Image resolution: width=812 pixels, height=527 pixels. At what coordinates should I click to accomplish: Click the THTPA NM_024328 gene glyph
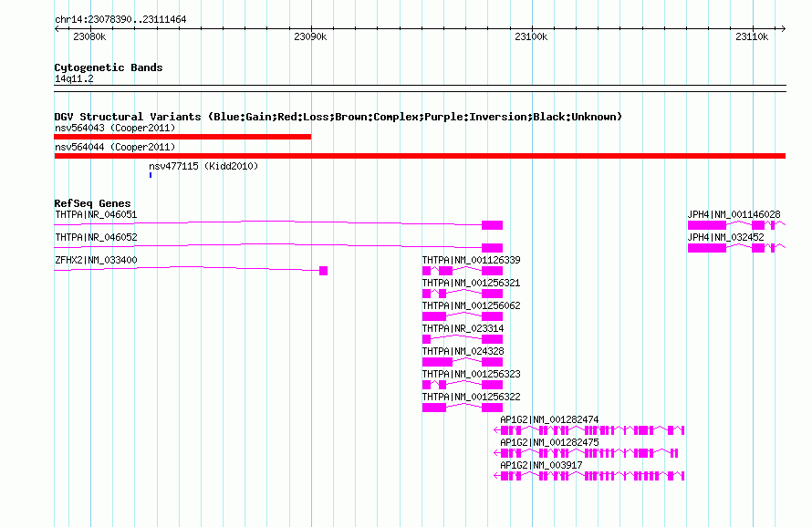[463, 362]
